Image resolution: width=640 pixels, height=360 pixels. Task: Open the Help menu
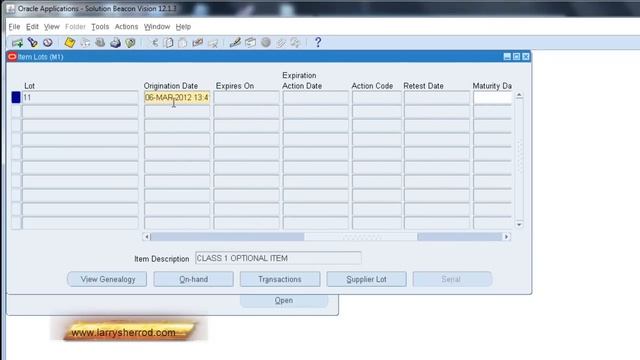183,27
